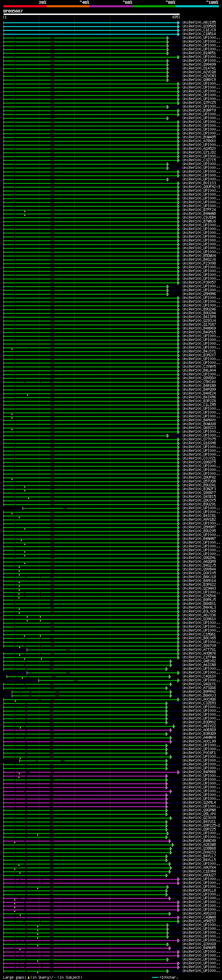
Task: Select the BP095887 query name
Action: tap(13, 11)
